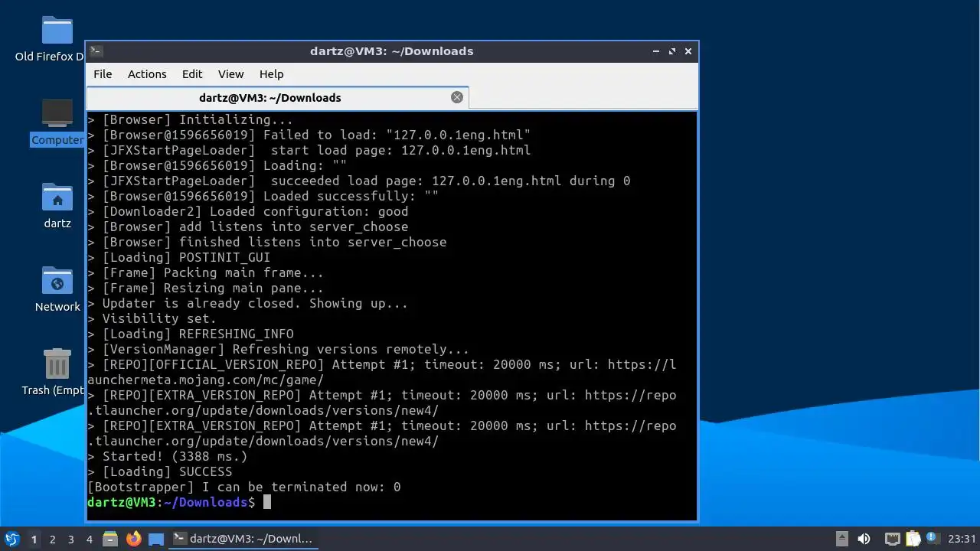Viewport: 980px width, 551px height.
Task: Select the Computer desktop icon
Action: pos(57,122)
